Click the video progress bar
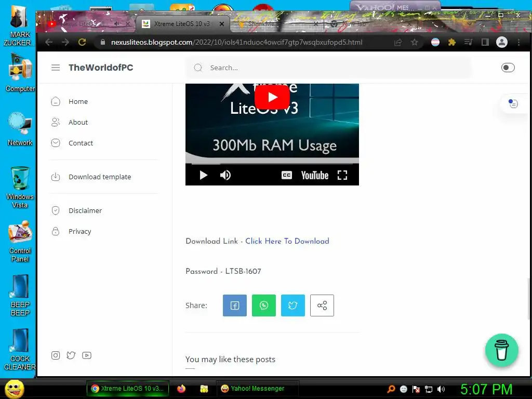This screenshot has width=532, height=399. tap(272, 164)
